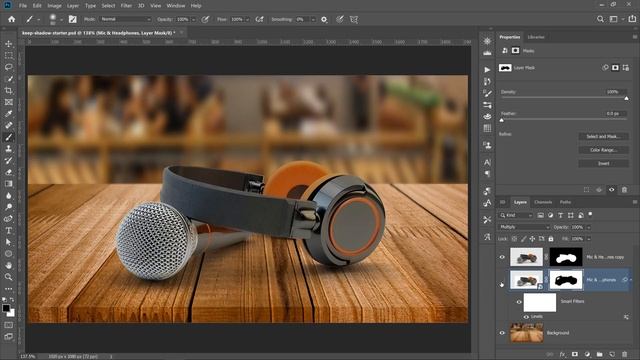This screenshot has height=360, width=640.
Task: Create a new layer icon
Action: pyautogui.click(x=612, y=354)
